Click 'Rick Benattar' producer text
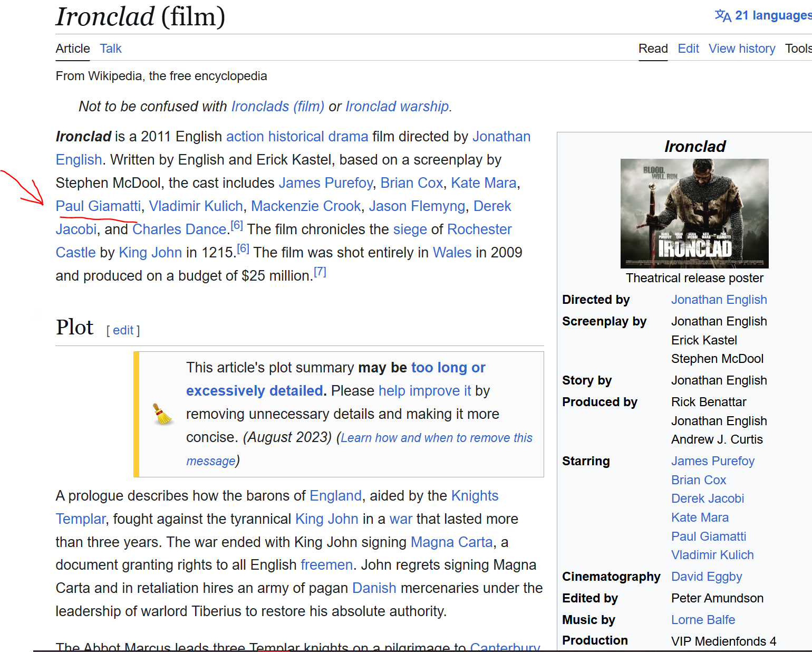Viewport: 812px width, 652px height. pos(709,402)
